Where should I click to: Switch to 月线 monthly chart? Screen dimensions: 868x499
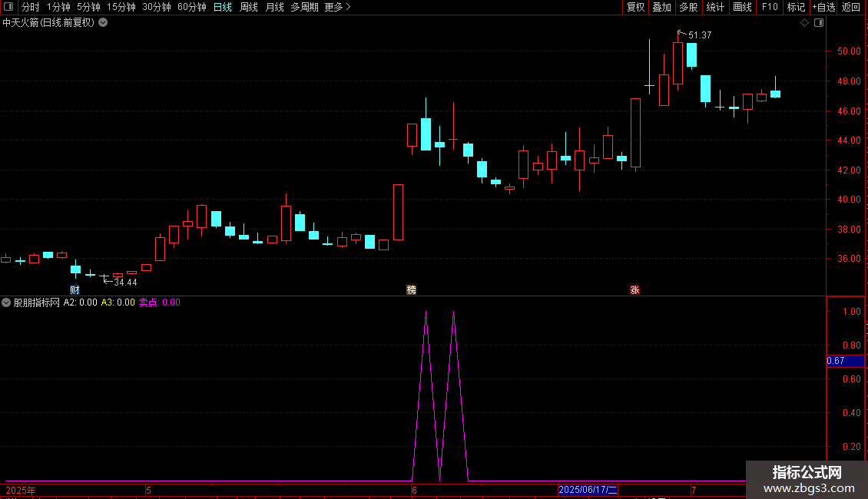click(274, 7)
